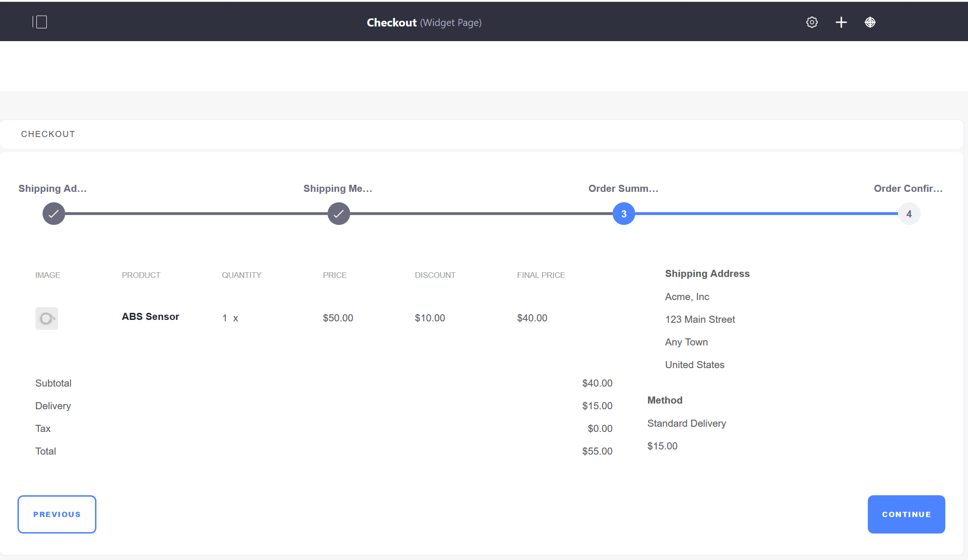Click the Order Confirmation step 4 icon

908,213
